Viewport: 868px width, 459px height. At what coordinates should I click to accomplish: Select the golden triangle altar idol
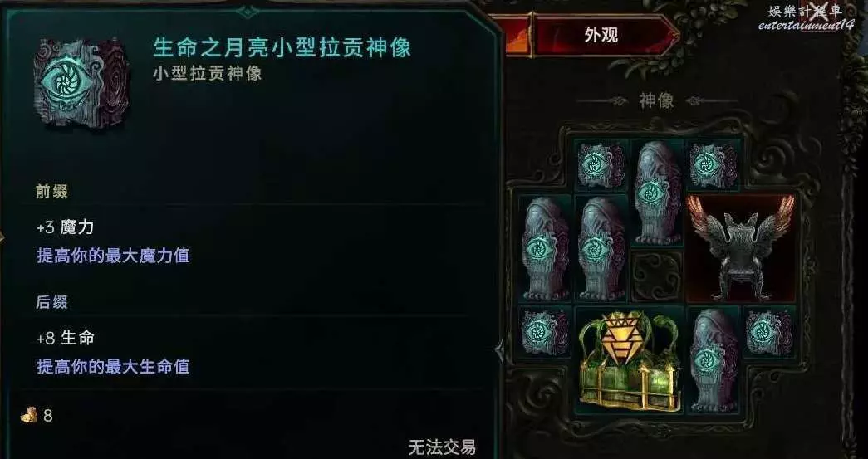click(630, 360)
